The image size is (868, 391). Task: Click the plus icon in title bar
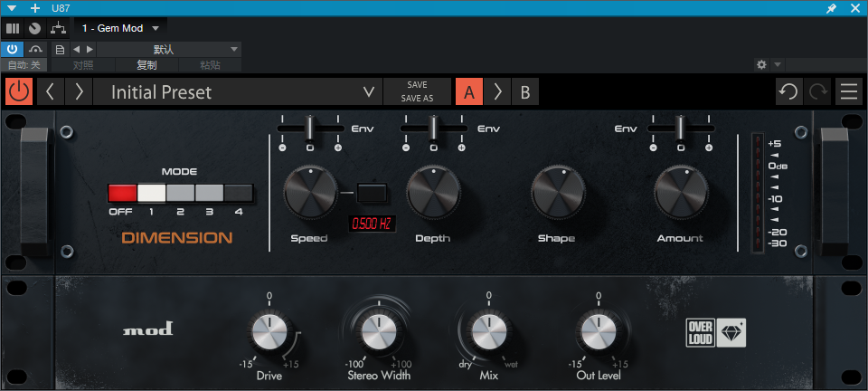pos(35,8)
